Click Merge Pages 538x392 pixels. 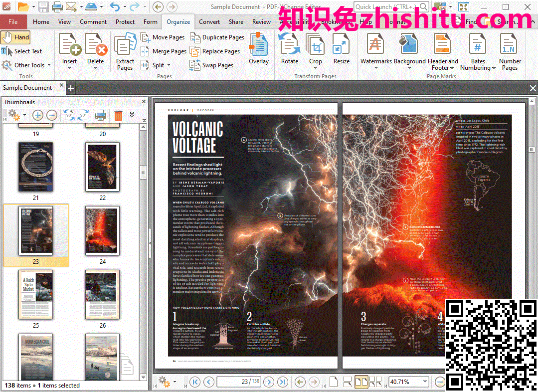pyautogui.click(x=164, y=51)
